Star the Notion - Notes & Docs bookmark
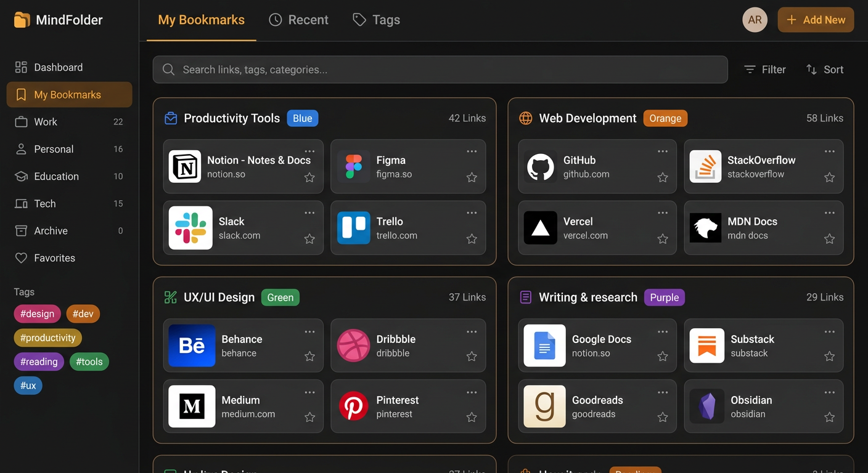This screenshot has height=473, width=868. tap(309, 177)
